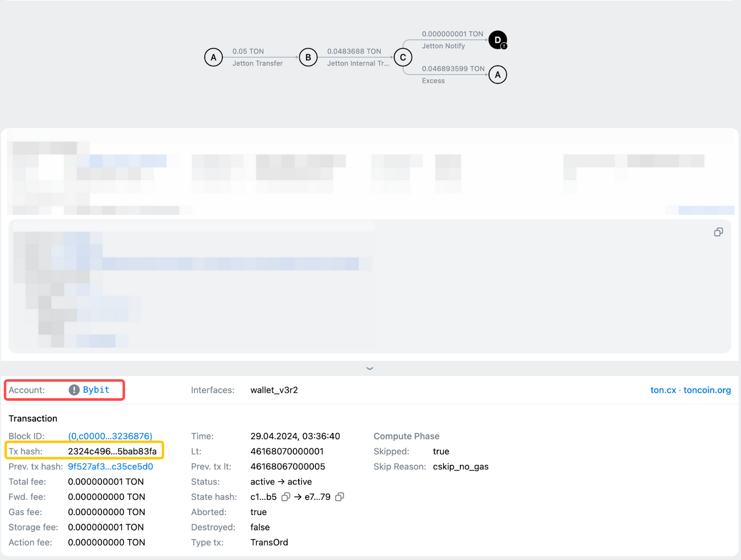Expand the panel using the chevron arrow
Screen dimensions: 741x560
(370, 369)
